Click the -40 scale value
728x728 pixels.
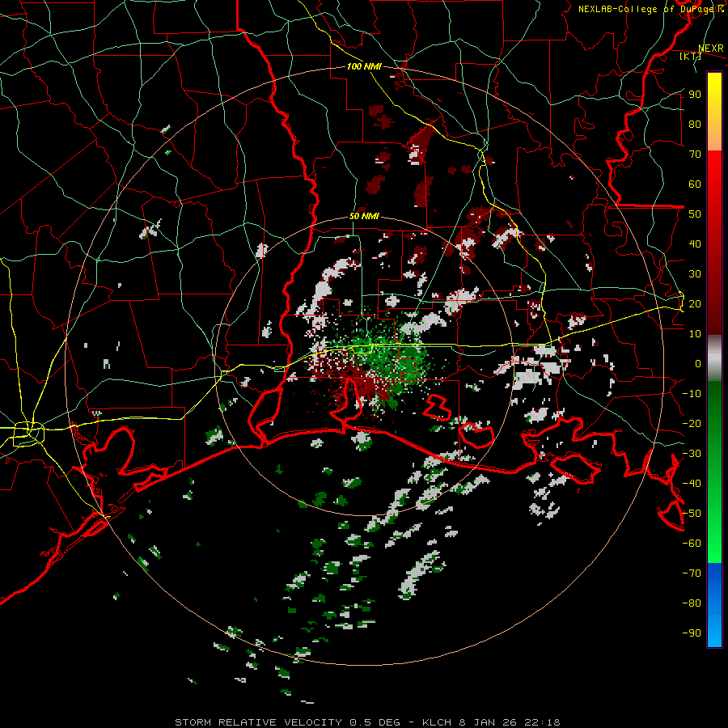click(x=692, y=484)
